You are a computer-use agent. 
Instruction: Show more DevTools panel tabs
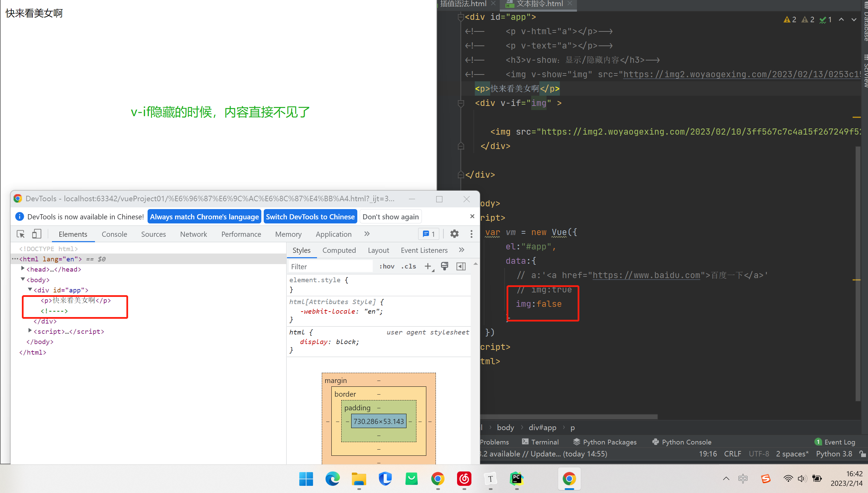pyautogui.click(x=367, y=234)
